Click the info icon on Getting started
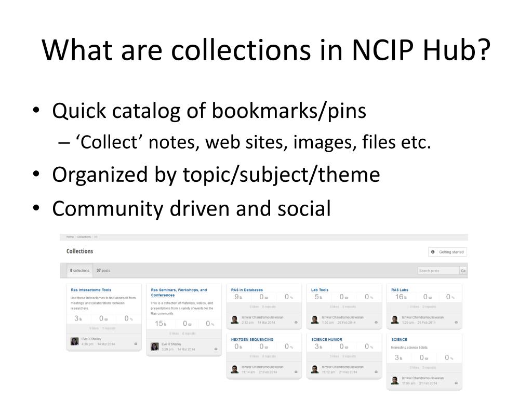This screenshot has height=399, width=532. [x=433, y=252]
